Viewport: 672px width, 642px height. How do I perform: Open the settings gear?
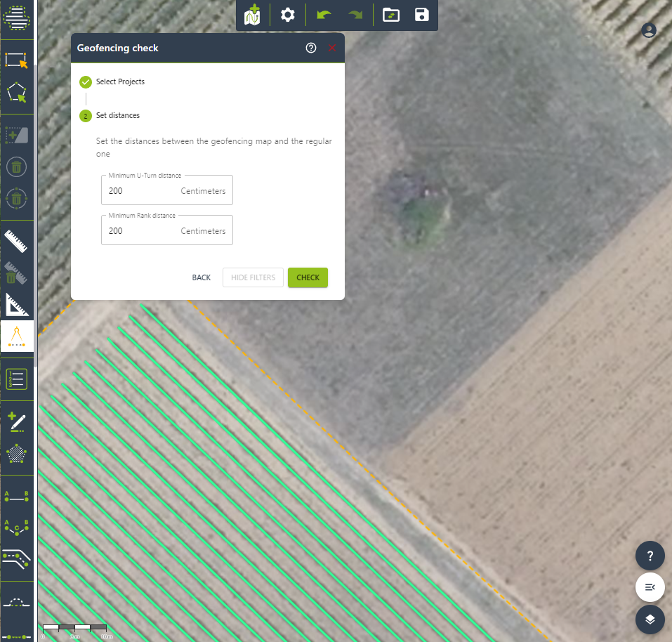(287, 15)
